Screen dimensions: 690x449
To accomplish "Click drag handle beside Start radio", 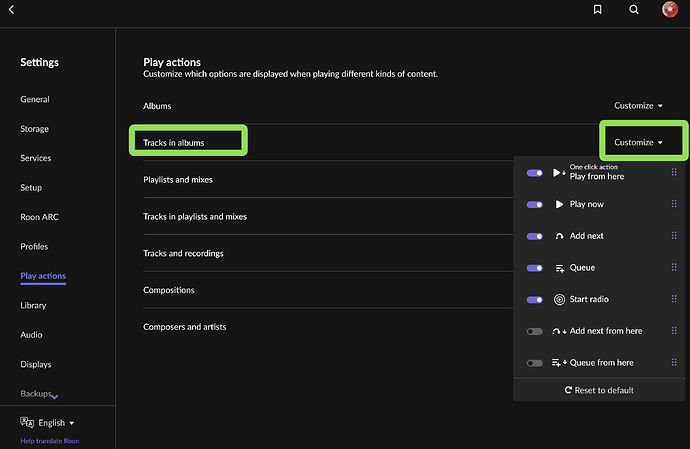I will [x=674, y=299].
